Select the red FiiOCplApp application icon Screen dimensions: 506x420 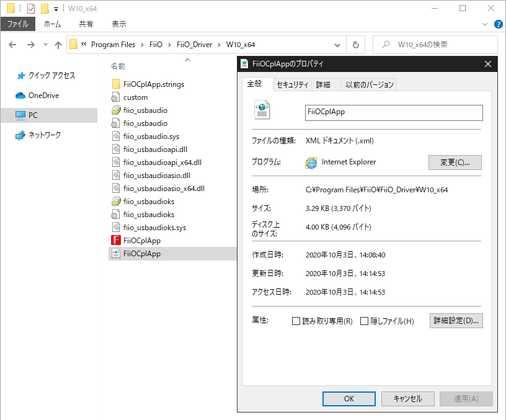coord(116,241)
